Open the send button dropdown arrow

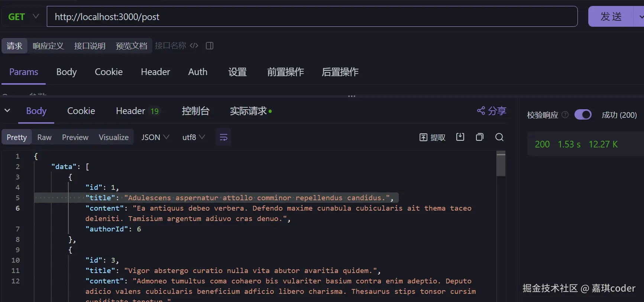[640, 17]
